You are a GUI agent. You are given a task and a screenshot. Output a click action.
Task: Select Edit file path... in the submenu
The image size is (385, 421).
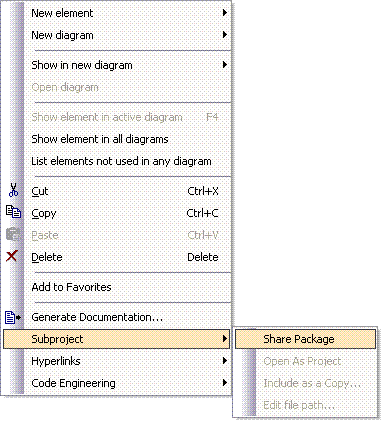(305, 405)
